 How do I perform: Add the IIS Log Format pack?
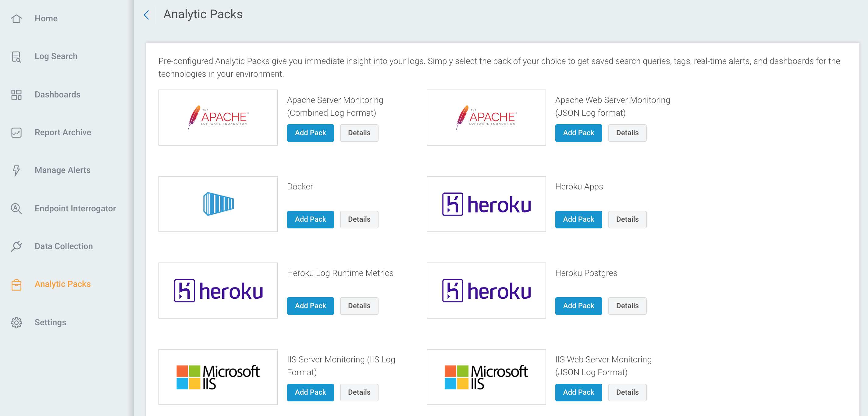tap(310, 393)
